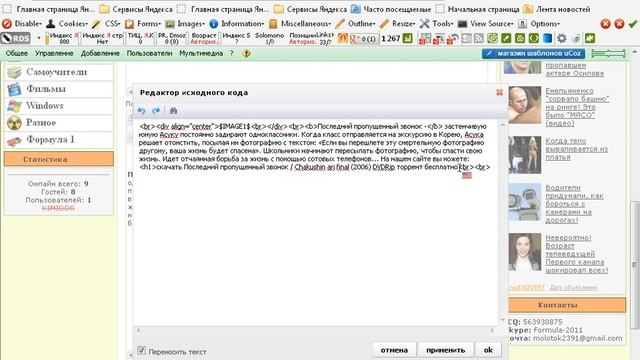The height and width of the screenshot is (360, 640).
Task: Open 'Начальная страница' bookmark
Action: click(478, 9)
